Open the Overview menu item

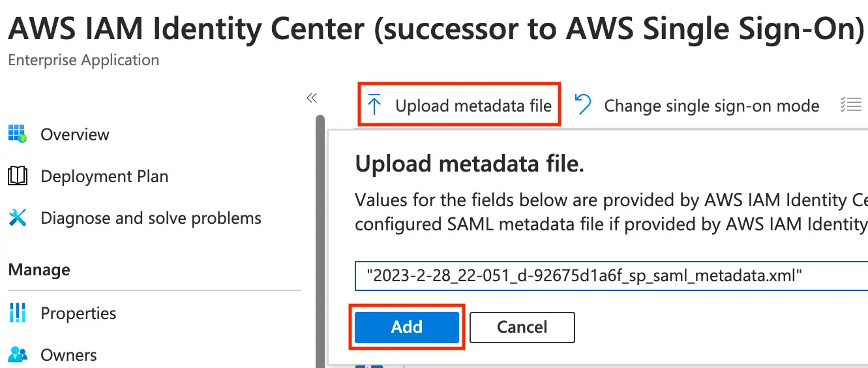(75, 134)
